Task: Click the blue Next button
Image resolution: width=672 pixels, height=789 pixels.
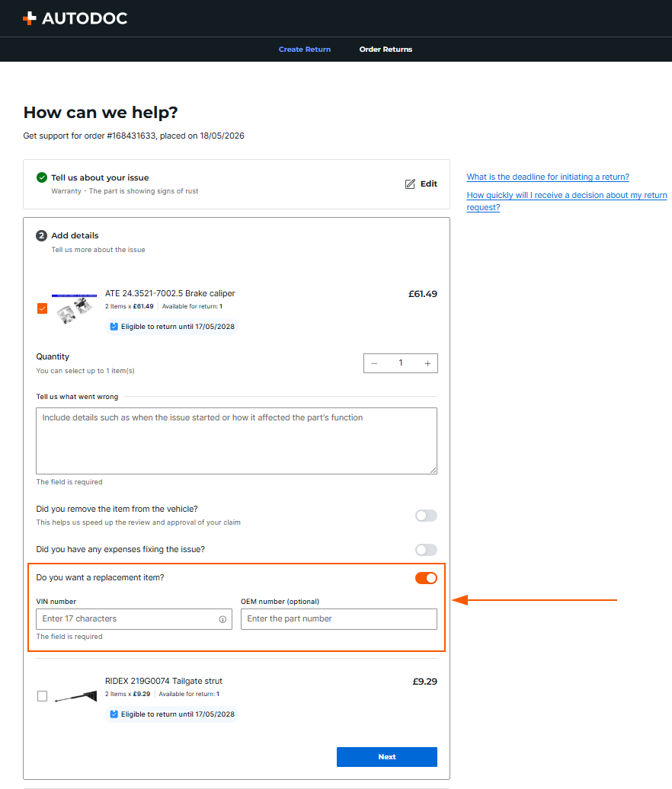Action: [x=386, y=757]
